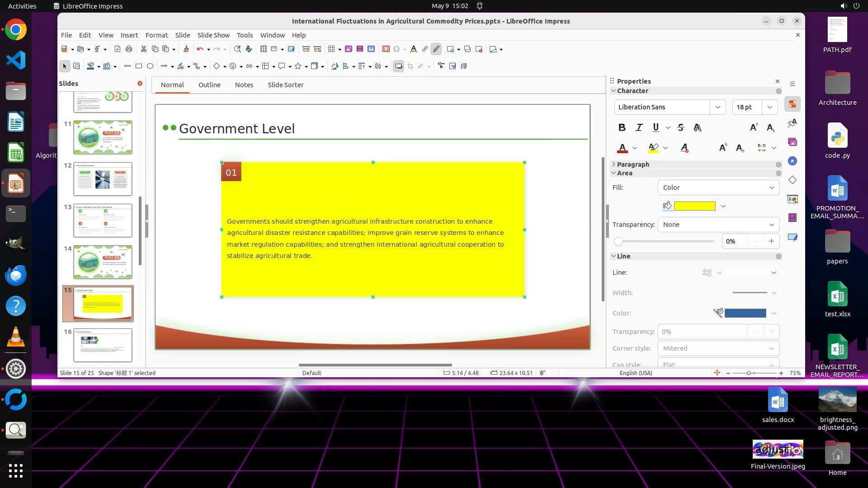
Task: Click the Undo icon
Action: coord(200,49)
